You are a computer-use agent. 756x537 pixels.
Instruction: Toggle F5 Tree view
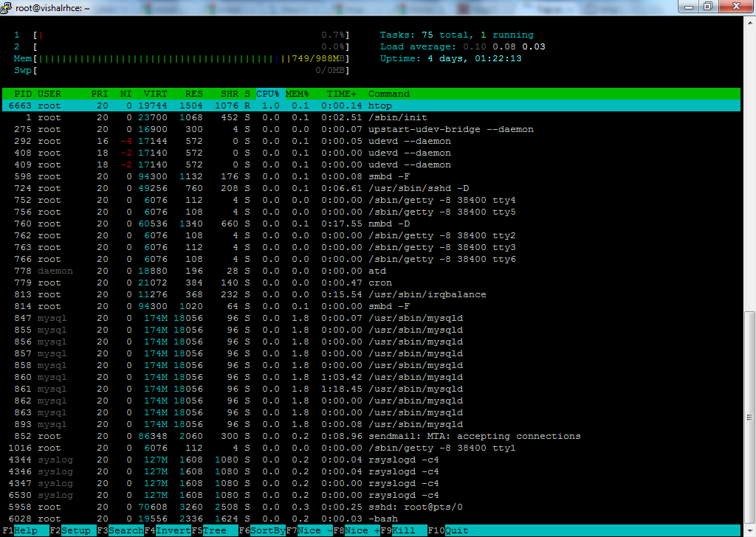(x=215, y=530)
